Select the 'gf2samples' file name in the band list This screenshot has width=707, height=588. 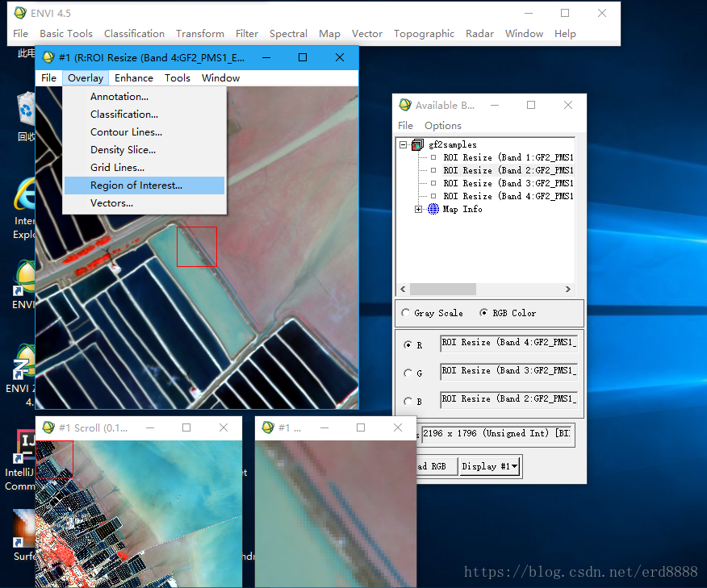tap(453, 144)
